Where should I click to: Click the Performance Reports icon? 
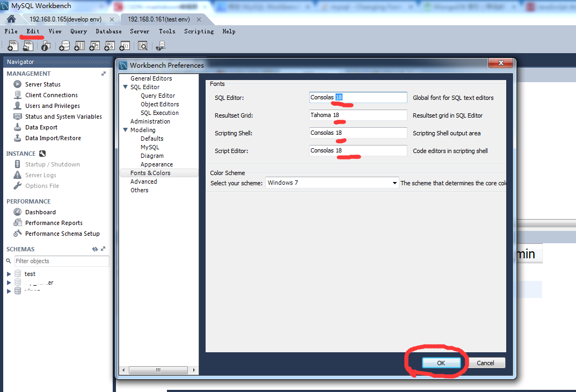17,223
